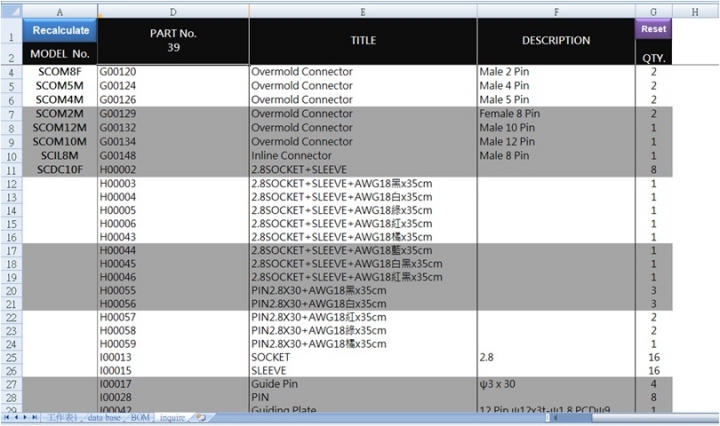Click Inline Connector title cell
The height and width of the screenshot is (426, 720).
click(363, 156)
